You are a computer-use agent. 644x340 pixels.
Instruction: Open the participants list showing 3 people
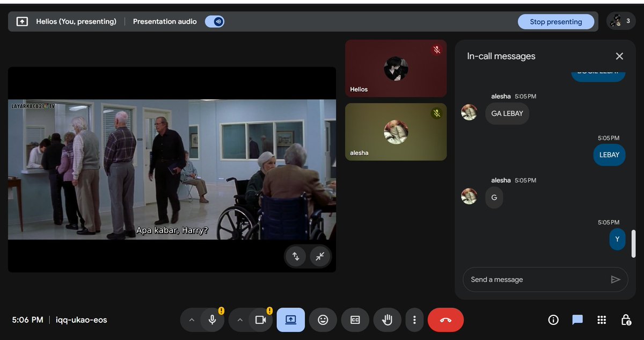[621, 21]
